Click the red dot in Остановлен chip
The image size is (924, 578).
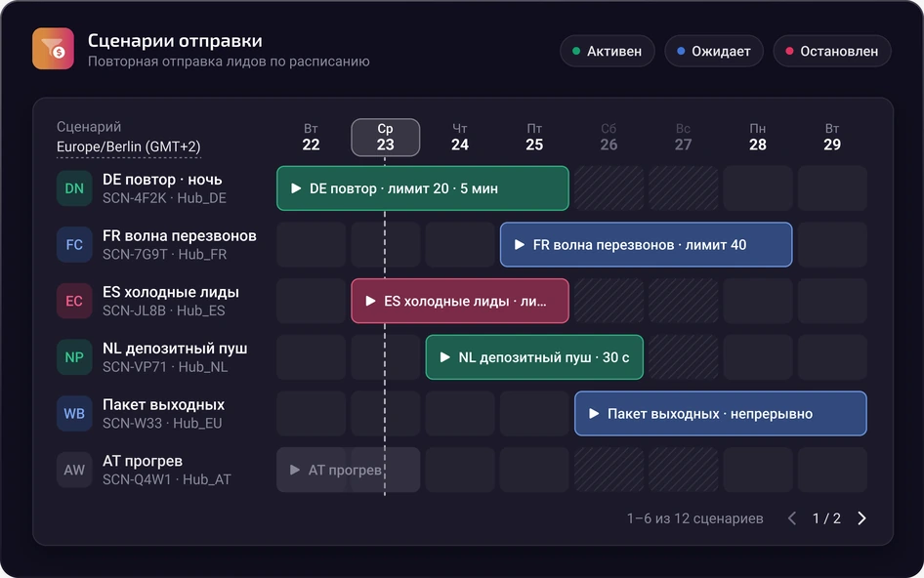click(x=789, y=51)
